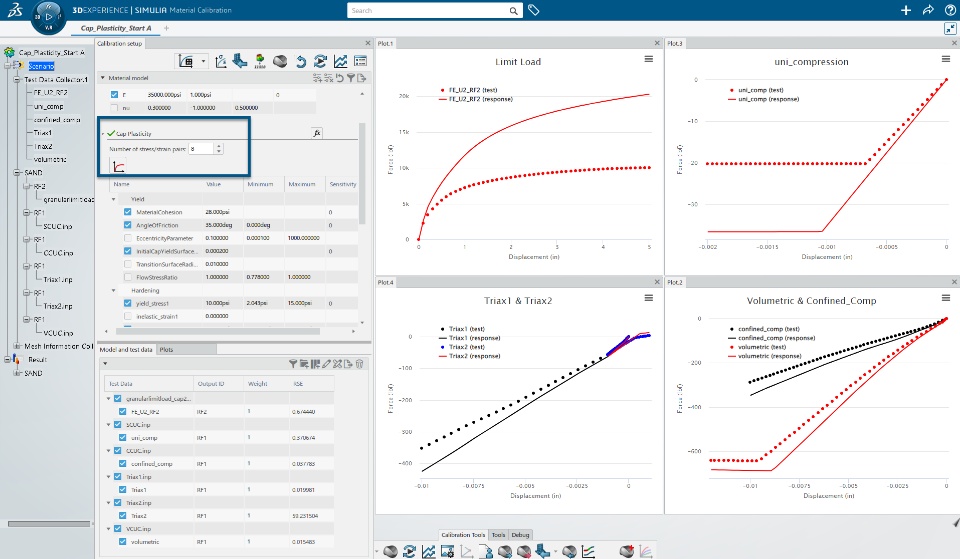Open the Limit Load plot hamburger menu

[x=648, y=59]
